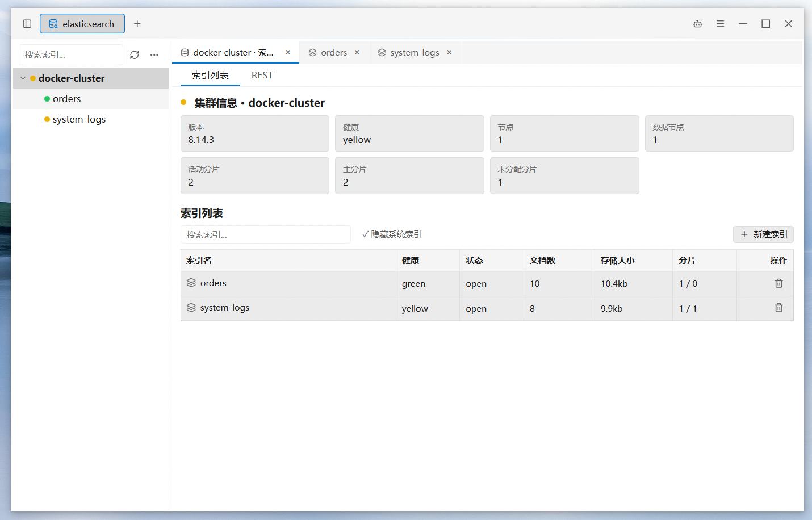Open the robot assistant icon
The width and height of the screenshot is (812, 520).
[x=698, y=24]
